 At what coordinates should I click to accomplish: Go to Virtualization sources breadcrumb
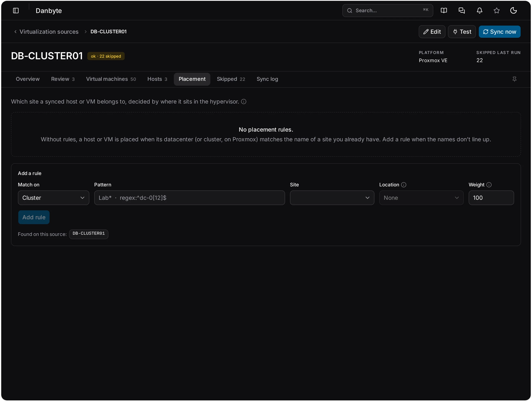(x=49, y=32)
